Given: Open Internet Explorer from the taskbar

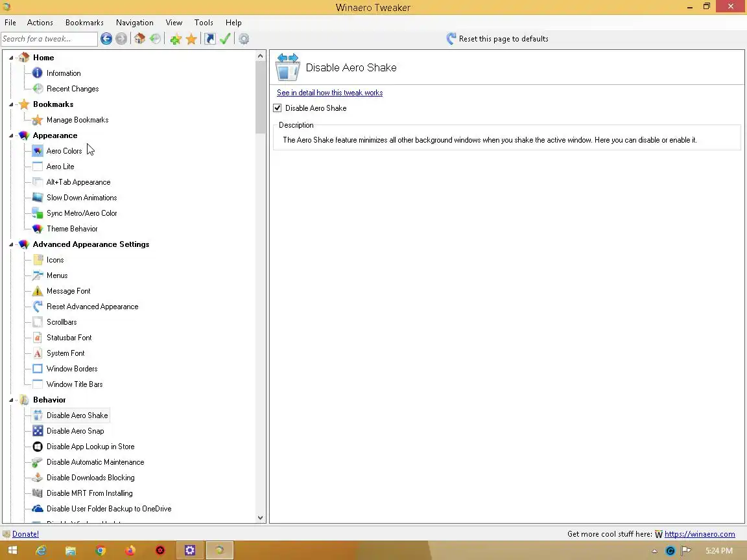Looking at the screenshot, I should pos(41,550).
